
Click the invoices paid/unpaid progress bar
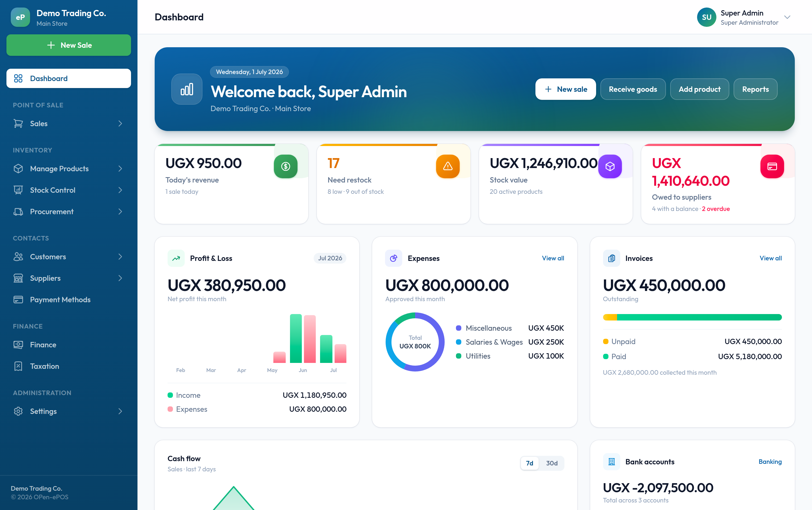pyautogui.click(x=692, y=317)
